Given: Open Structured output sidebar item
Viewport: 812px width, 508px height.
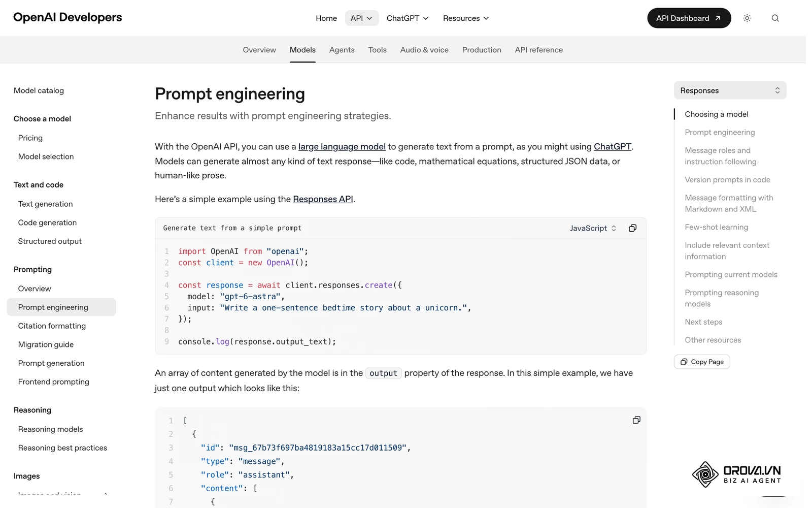Looking at the screenshot, I should pos(50,241).
